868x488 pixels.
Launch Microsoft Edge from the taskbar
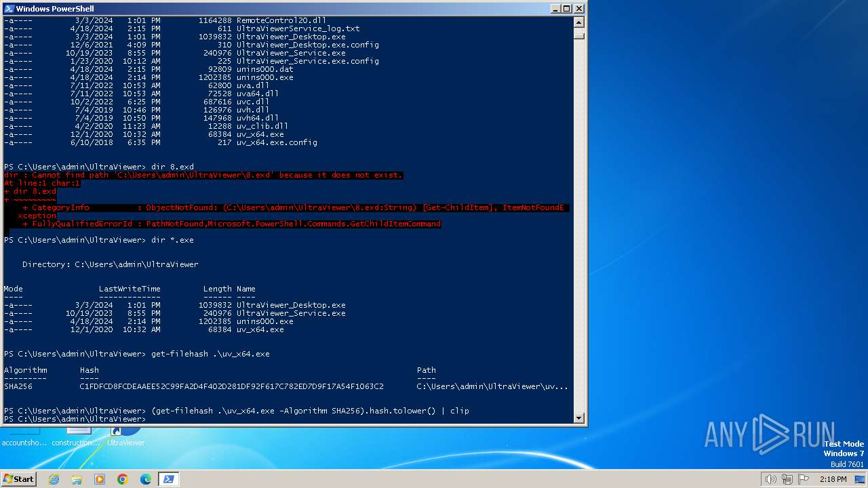146,479
